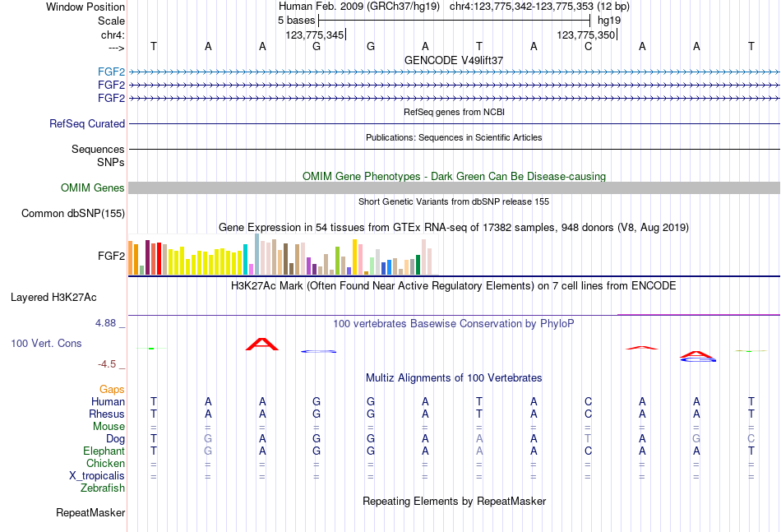
Task: Click Short Genetic Variants from dbSNP title
Action: pyautogui.click(x=454, y=201)
